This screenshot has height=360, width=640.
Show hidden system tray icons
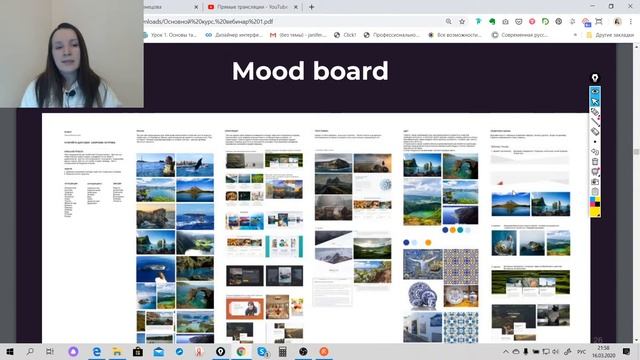click(x=505, y=351)
